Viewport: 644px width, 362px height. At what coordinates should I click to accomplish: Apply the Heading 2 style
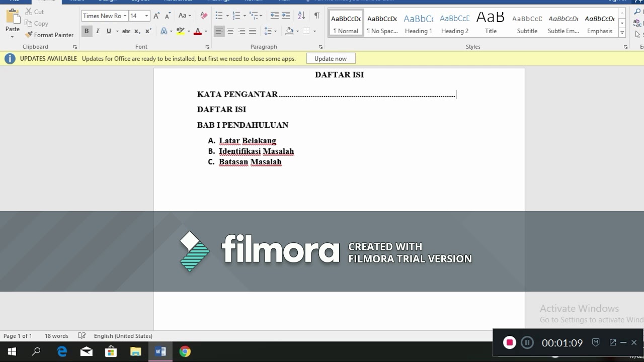[x=455, y=23]
